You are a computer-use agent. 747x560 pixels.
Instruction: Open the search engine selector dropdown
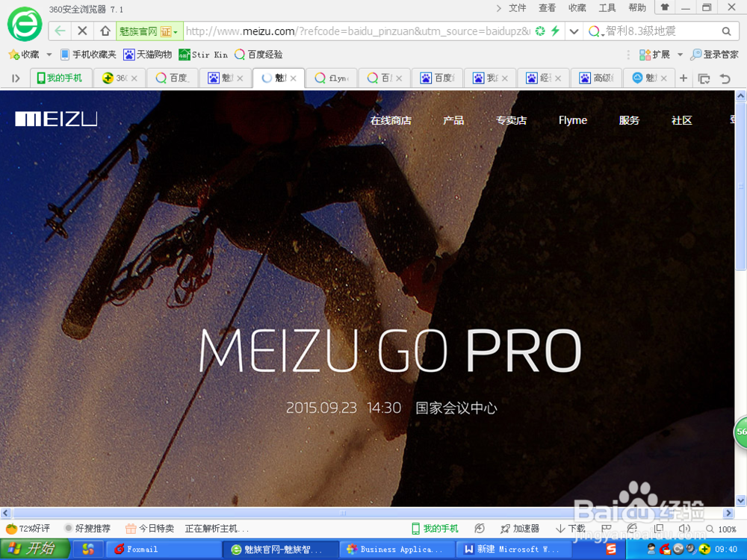pyautogui.click(x=596, y=32)
